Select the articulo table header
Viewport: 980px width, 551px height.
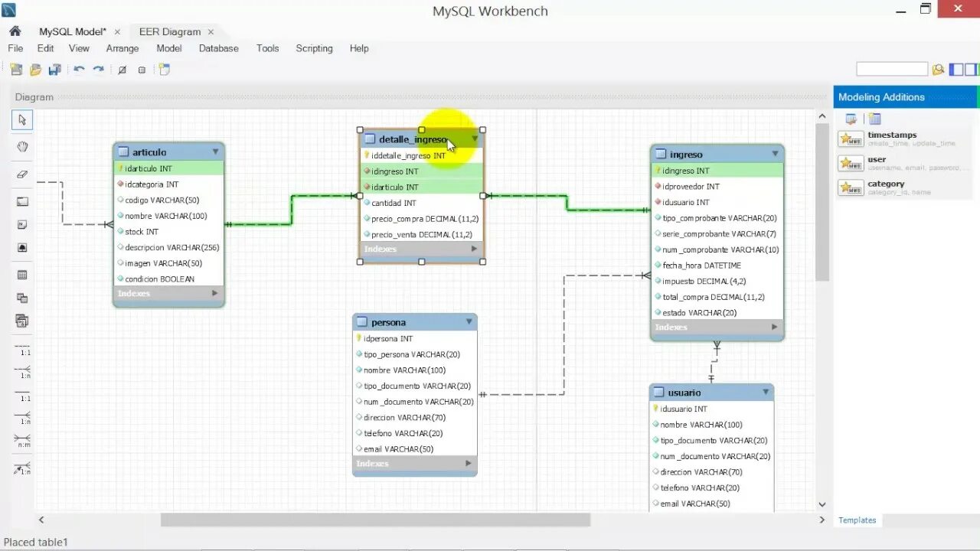click(x=169, y=152)
